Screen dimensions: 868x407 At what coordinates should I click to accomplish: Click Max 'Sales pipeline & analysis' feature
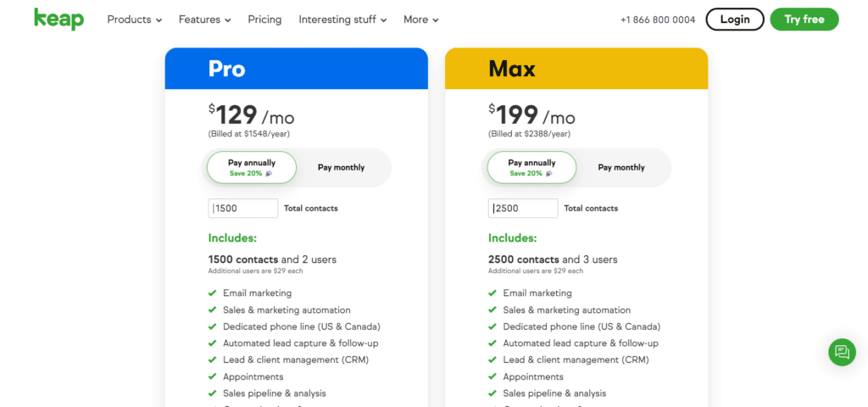[554, 393]
